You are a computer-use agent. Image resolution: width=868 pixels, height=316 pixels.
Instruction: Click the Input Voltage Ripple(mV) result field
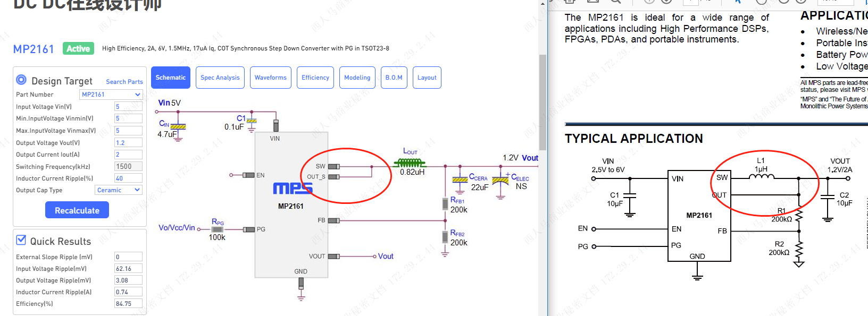click(128, 269)
